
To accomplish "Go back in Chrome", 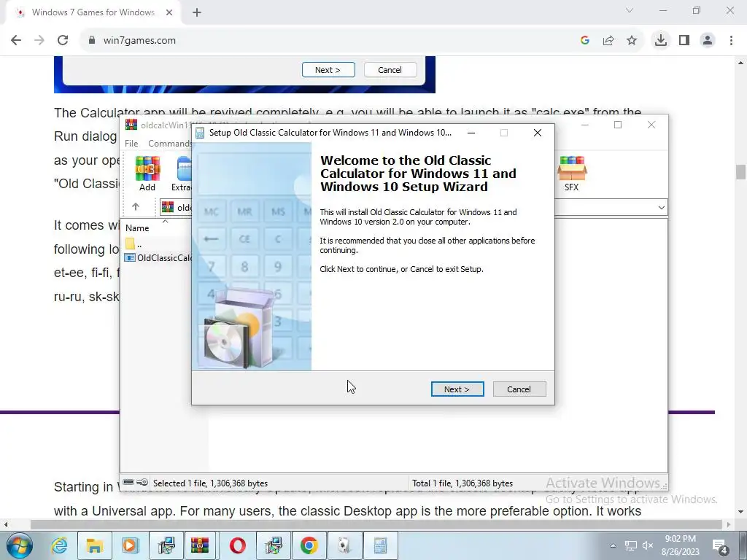I will pyautogui.click(x=16, y=40).
